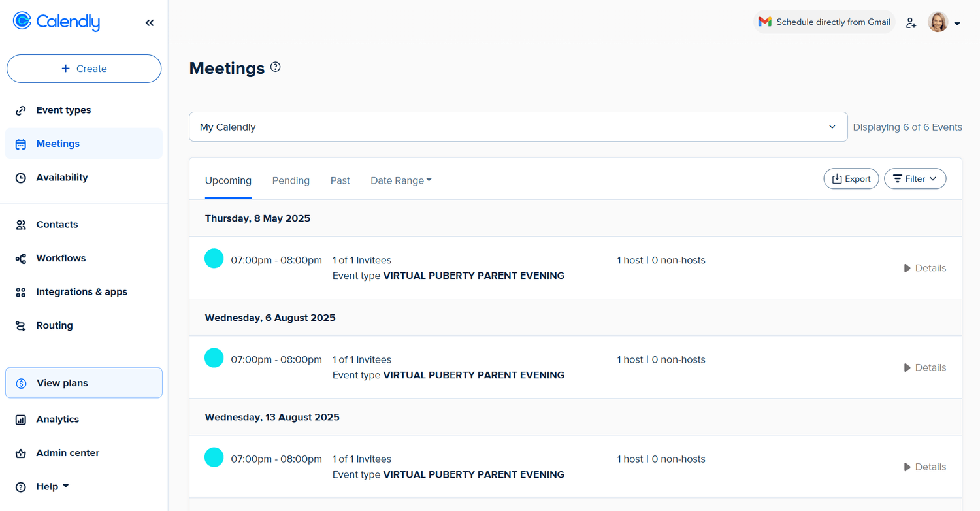Open the Filter dropdown
The image size is (980, 511).
point(915,179)
